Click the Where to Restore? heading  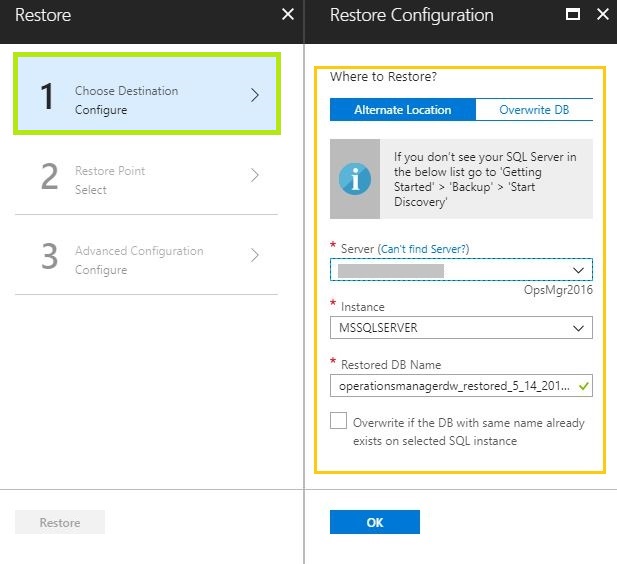click(383, 77)
